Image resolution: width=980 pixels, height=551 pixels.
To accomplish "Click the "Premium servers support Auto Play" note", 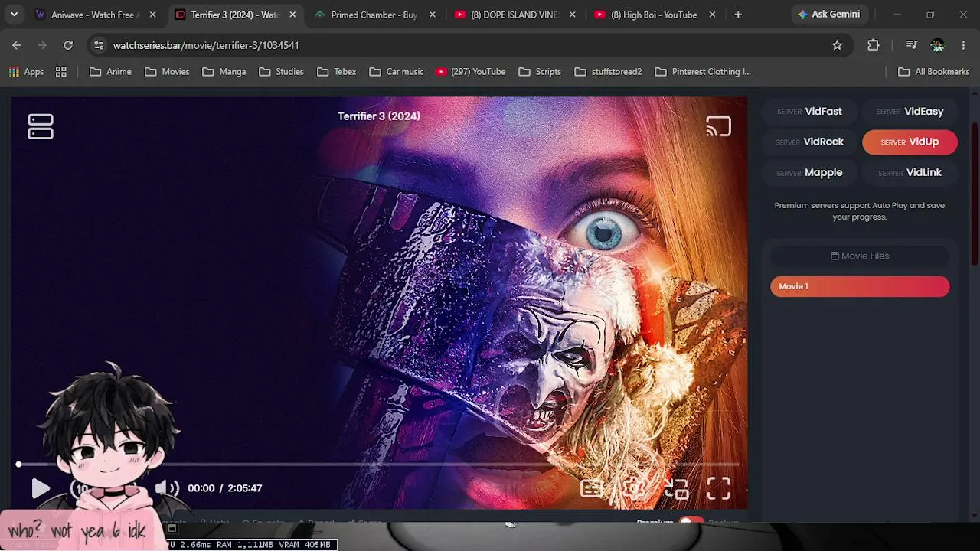I will 860,210.
